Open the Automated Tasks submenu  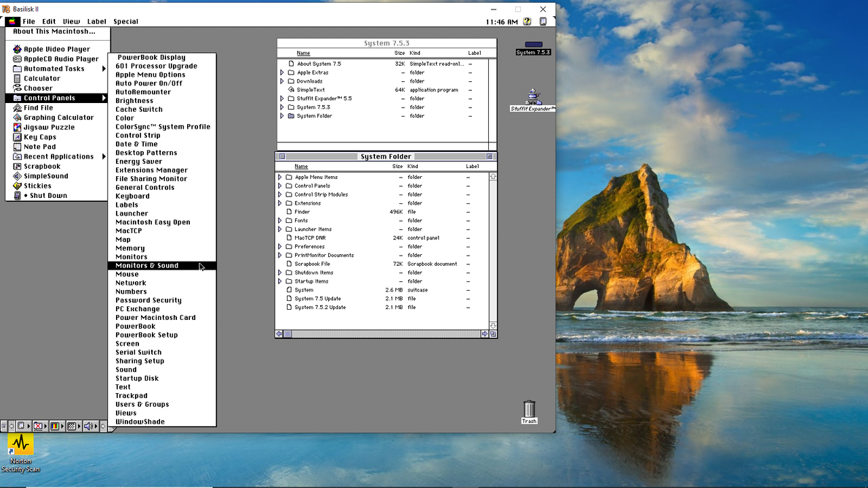(57, 68)
